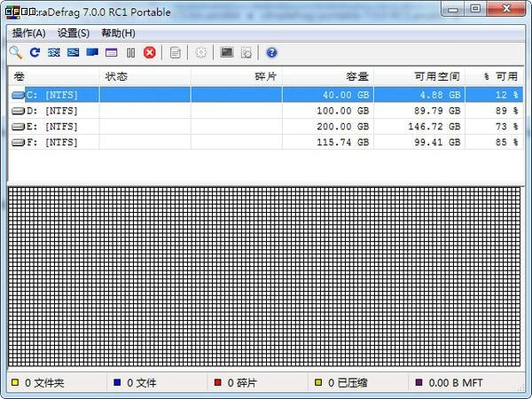Select the D: [NTFS] volume row

tap(53, 111)
